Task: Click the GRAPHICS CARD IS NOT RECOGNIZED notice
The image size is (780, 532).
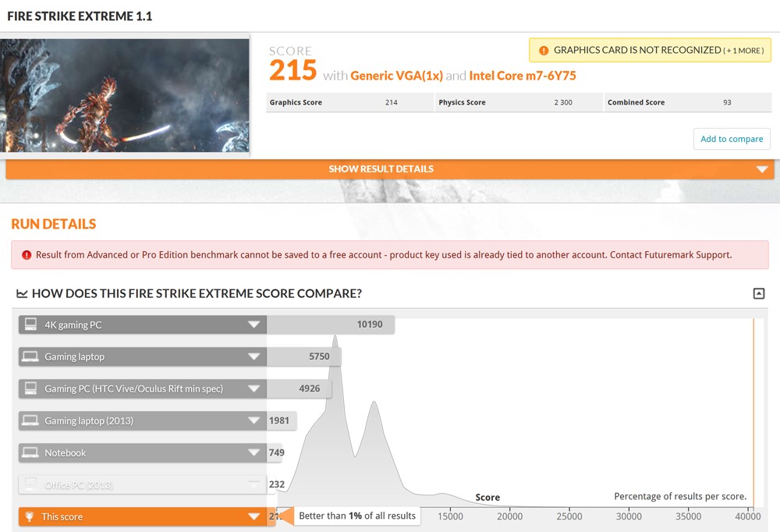Action: 651,50
